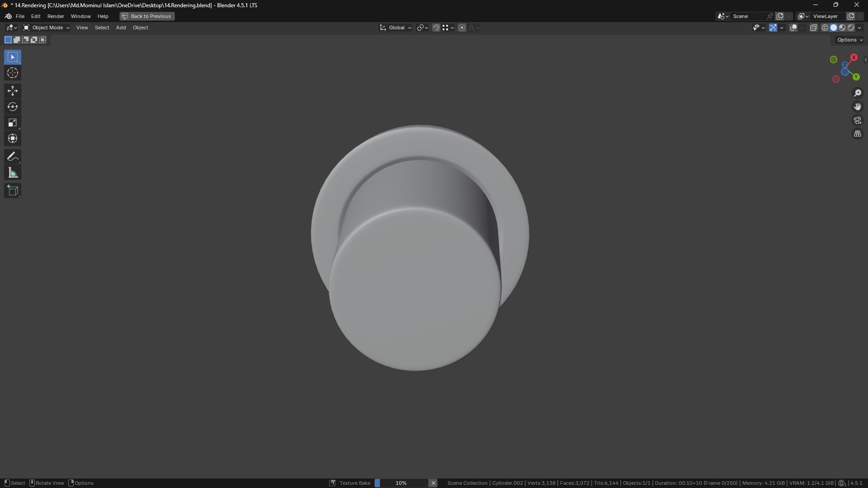Expand the Options dropdown
This screenshot has width=868, height=488.
click(x=849, y=40)
